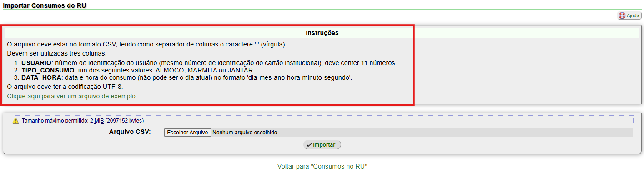Click the Arquivo CSV label
This screenshot has height=174, width=644.
pos(130,132)
